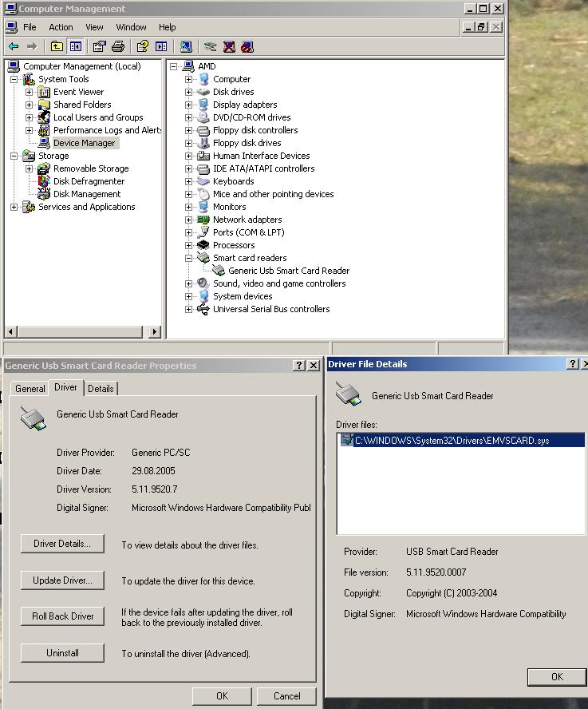Click the Floppy disk drives icon

[x=203, y=143]
